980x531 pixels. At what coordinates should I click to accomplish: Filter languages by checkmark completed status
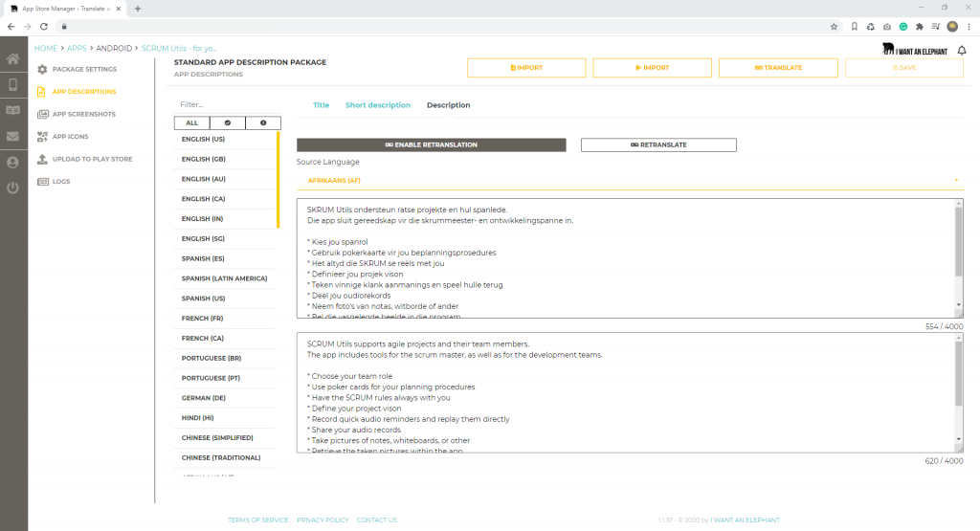point(228,123)
